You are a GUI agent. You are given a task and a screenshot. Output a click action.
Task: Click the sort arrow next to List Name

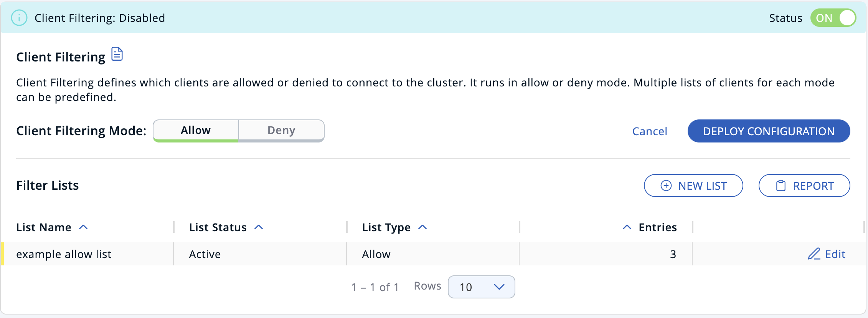[83, 227]
